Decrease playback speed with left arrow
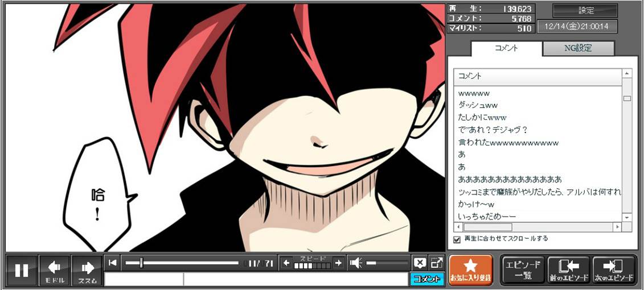The height and width of the screenshot is (290, 644). click(x=286, y=263)
